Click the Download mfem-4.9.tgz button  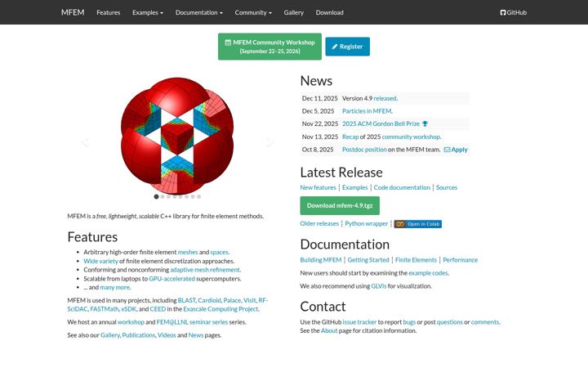click(x=340, y=205)
